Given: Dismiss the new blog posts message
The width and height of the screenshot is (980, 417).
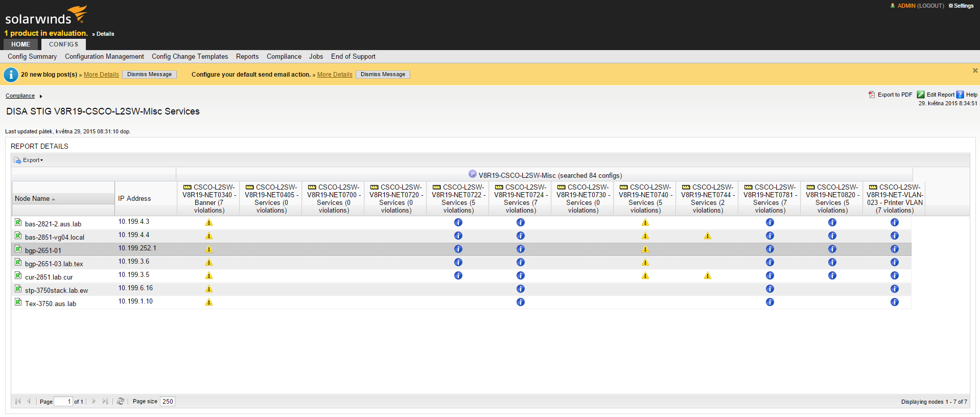Looking at the screenshot, I should pos(150,75).
